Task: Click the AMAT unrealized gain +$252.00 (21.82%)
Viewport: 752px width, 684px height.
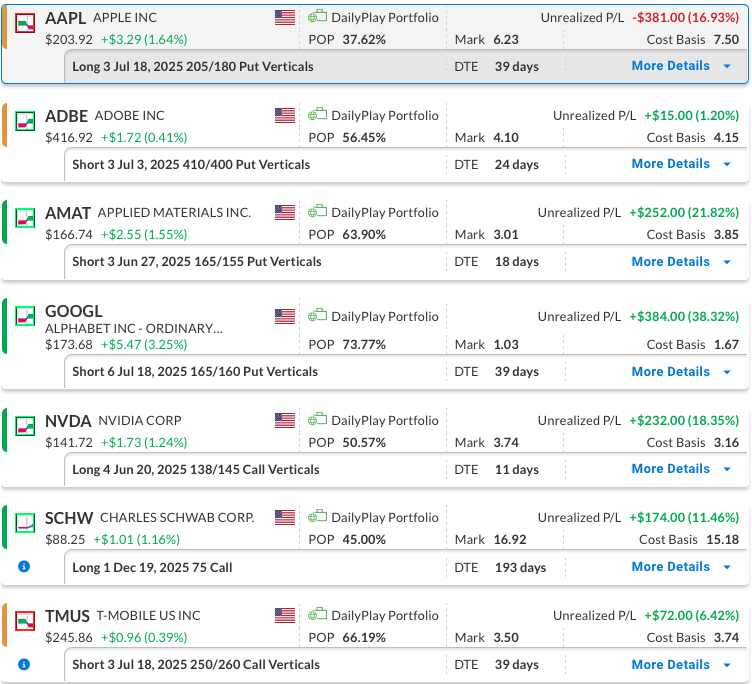Action: pos(684,212)
